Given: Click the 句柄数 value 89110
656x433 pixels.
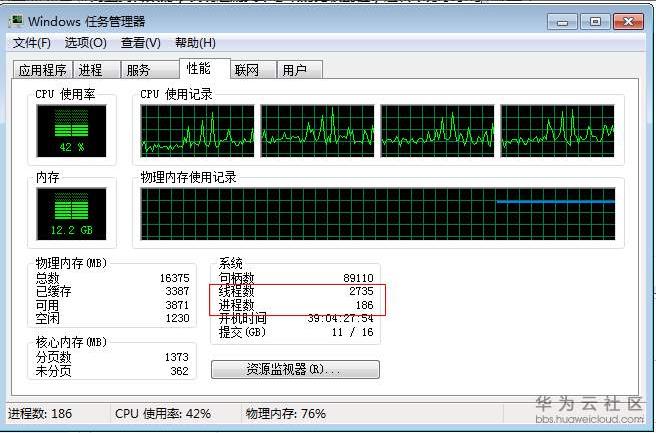Looking at the screenshot, I should click(x=359, y=278).
